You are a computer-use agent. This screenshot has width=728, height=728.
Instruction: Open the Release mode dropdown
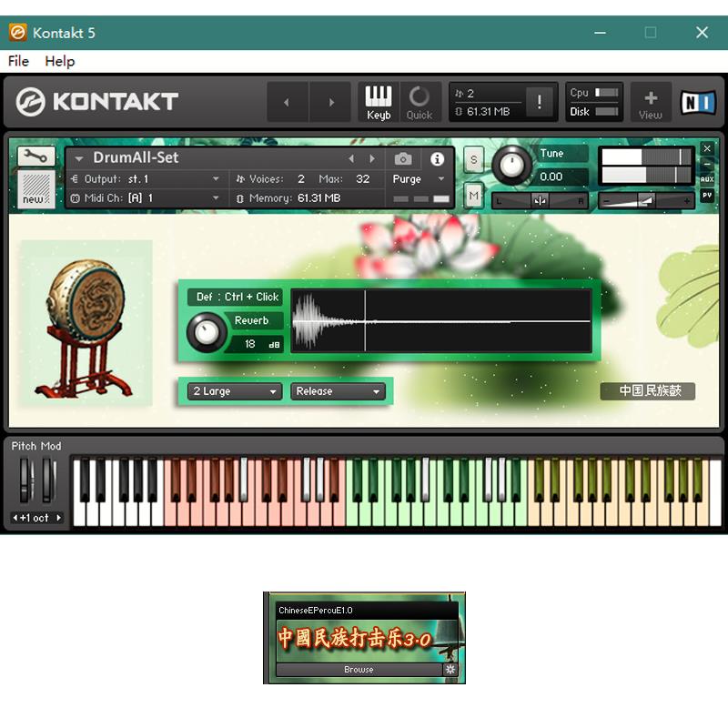tap(338, 391)
